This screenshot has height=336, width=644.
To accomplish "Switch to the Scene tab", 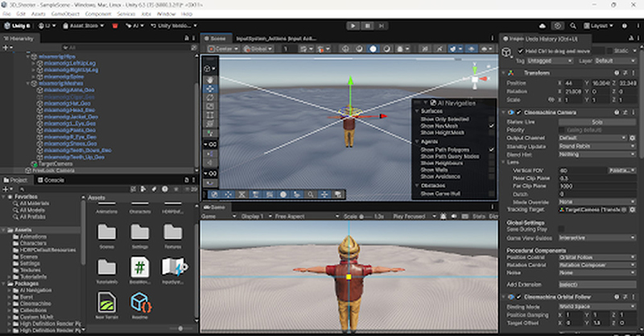I will (216, 39).
